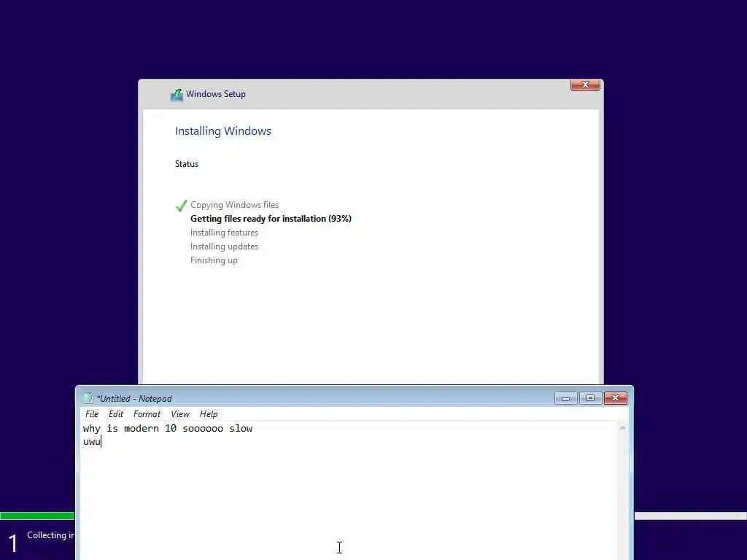The image size is (747, 560).
Task: Click the green setup progress bar at bottom
Action: [37, 516]
